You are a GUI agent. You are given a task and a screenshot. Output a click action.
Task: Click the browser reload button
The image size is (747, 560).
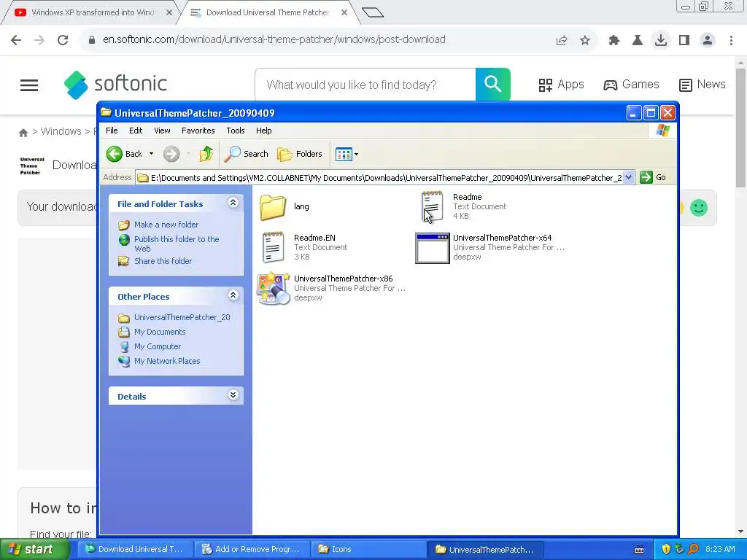coord(63,40)
